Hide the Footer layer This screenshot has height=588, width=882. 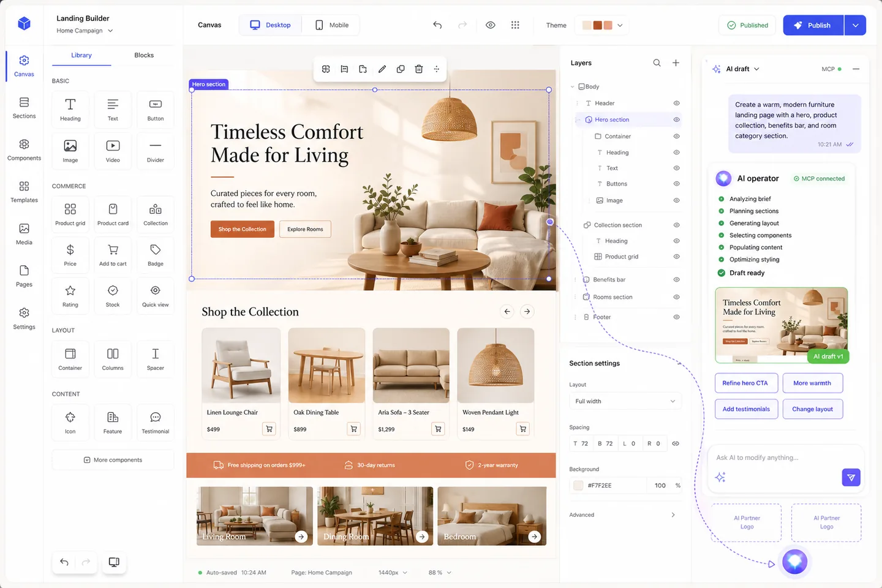677,317
